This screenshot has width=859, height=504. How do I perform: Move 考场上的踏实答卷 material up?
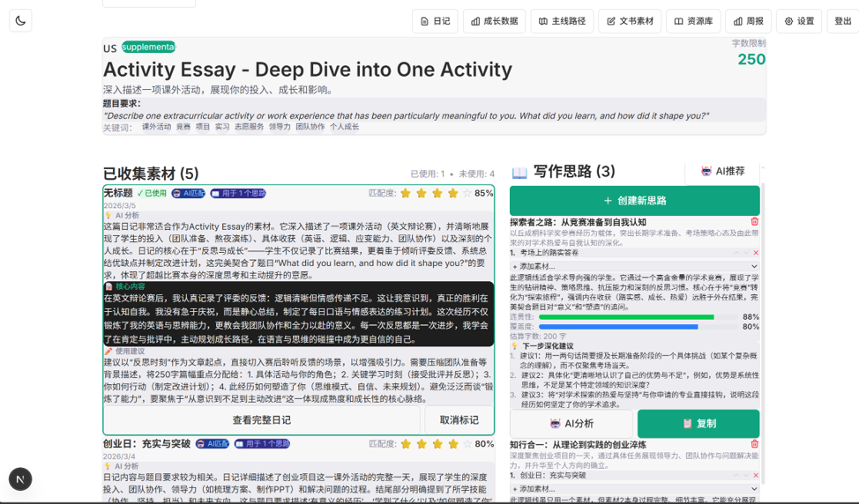[736, 253]
